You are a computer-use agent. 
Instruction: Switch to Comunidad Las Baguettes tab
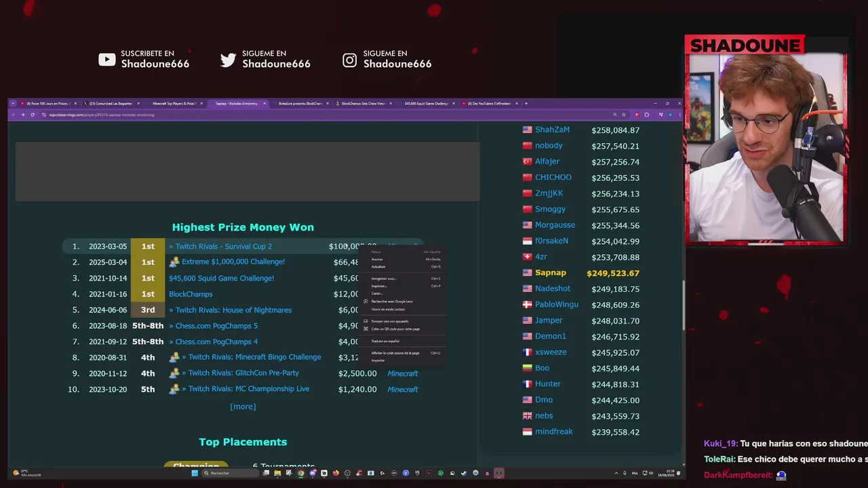pyautogui.click(x=110, y=104)
